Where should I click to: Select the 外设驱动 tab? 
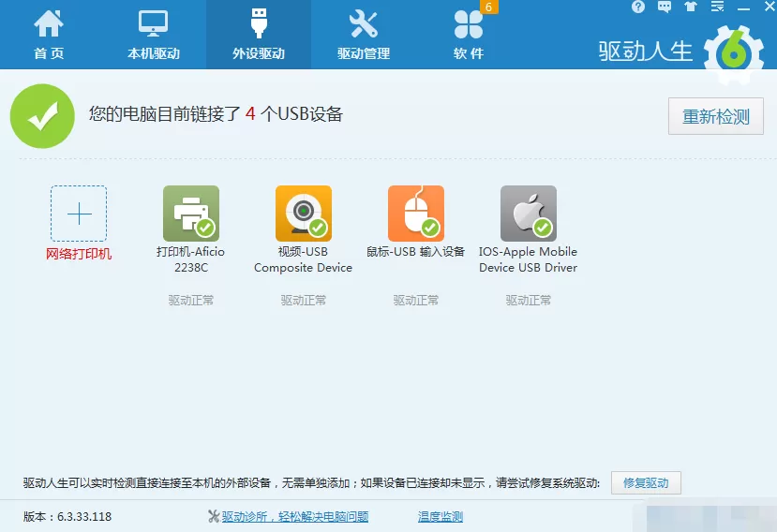tap(259, 35)
